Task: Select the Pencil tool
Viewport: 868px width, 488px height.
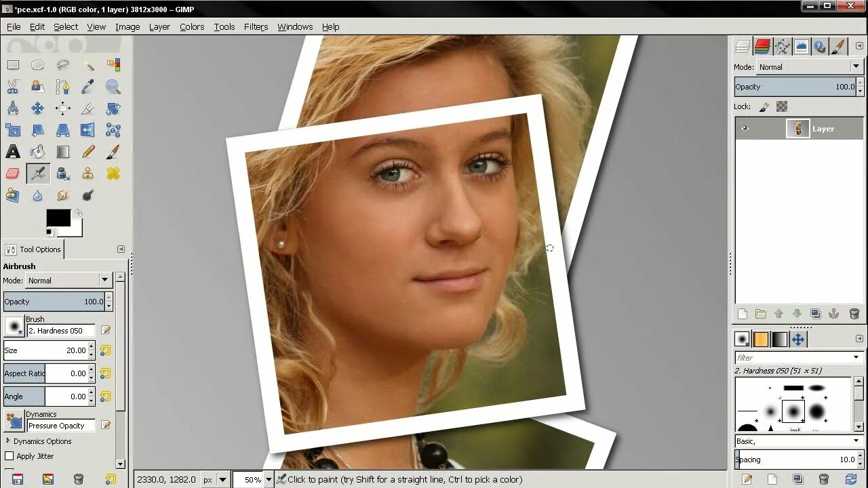Action: pyautogui.click(x=88, y=152)
